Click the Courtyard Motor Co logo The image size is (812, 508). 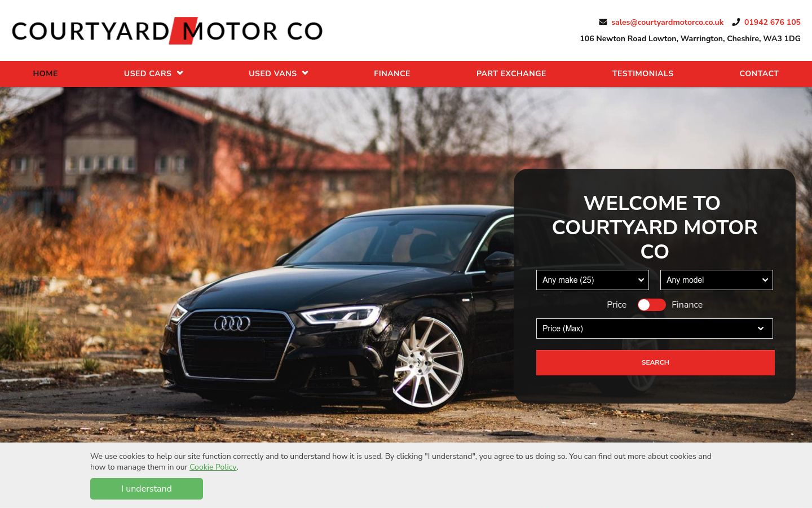[x=167, y=30]
